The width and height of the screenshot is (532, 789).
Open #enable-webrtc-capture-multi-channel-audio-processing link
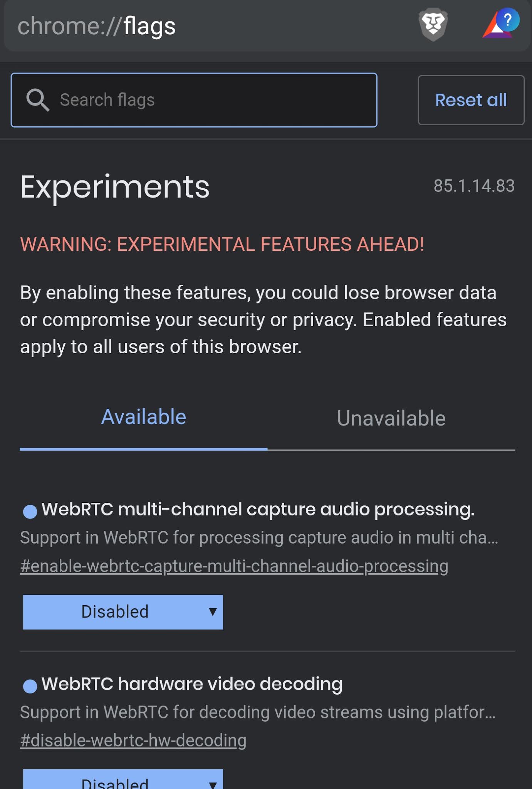click(234, 566)
